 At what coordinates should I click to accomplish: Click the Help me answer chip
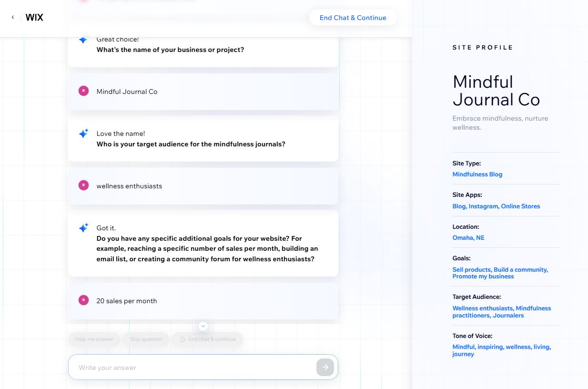94,339
